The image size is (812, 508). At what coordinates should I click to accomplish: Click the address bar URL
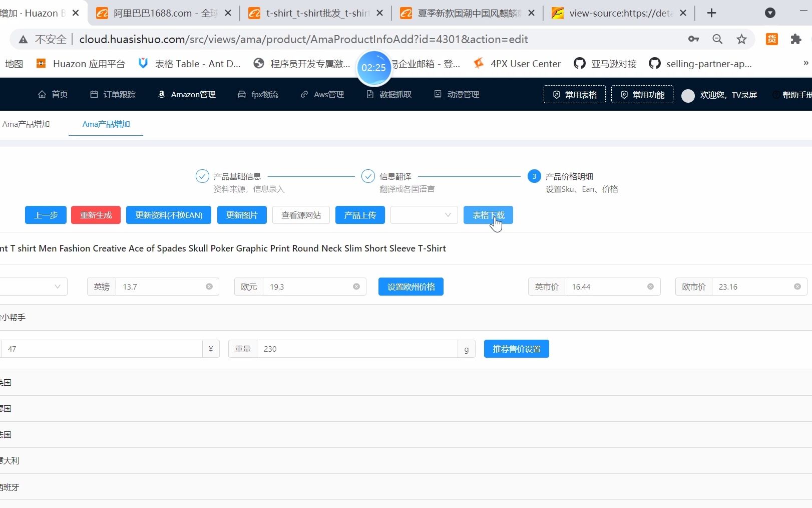point(303,39)
